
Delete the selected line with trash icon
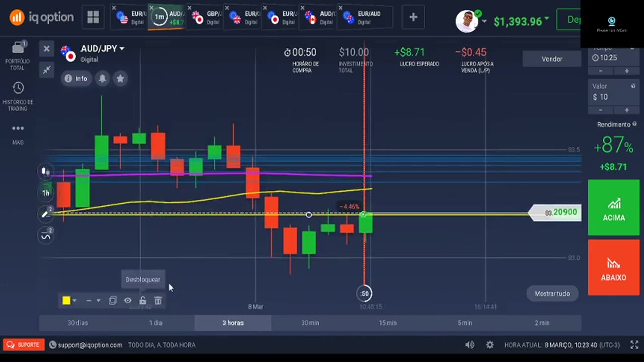[x=158, y=301]
